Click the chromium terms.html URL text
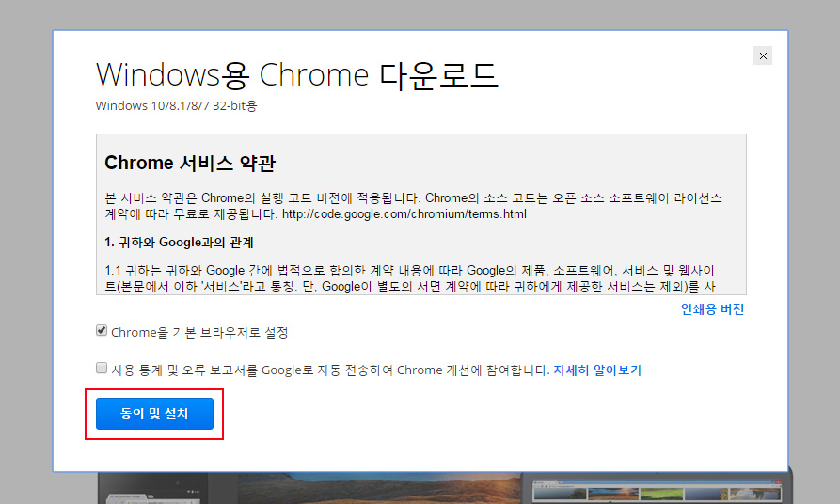This screenshot has height=504, width=840. 404,214
